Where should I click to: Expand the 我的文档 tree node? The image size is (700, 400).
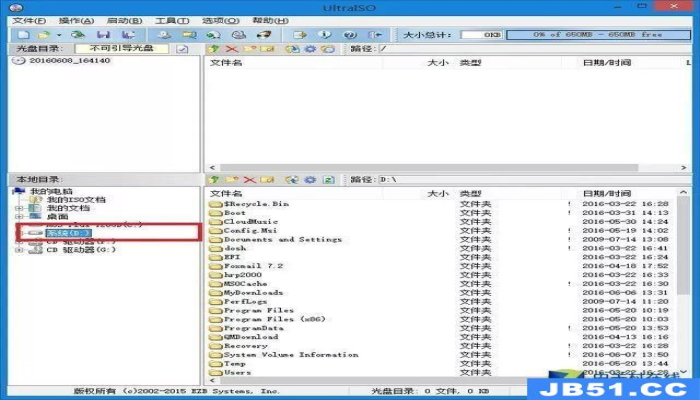click(19, 208)
